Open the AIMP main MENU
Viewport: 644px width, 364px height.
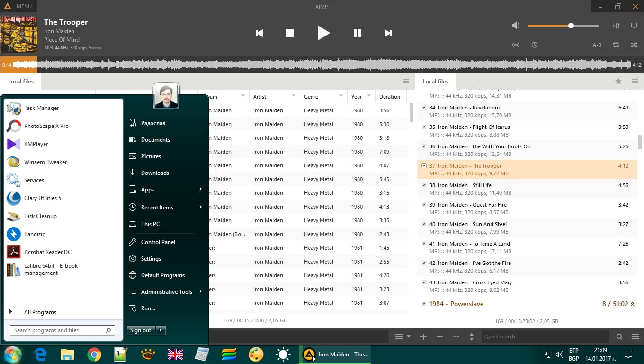(x=18, y=6)
